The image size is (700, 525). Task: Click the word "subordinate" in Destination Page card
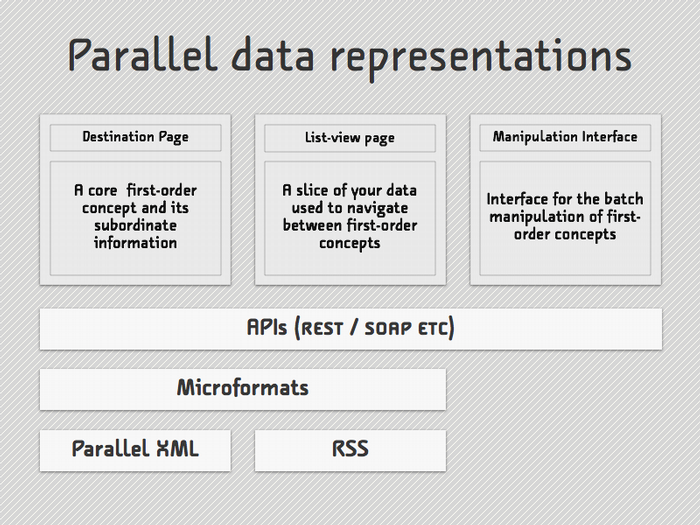click(135, 225)
